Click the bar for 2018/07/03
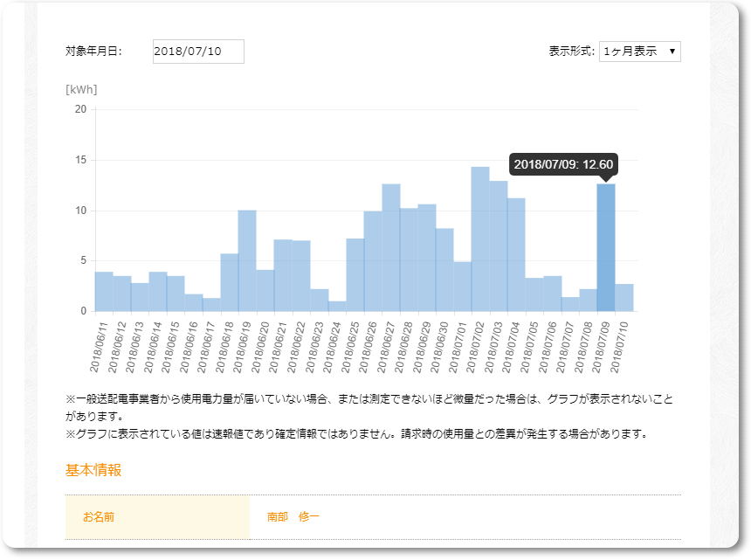This screenshot has width=751, height=560. [499, 246]
